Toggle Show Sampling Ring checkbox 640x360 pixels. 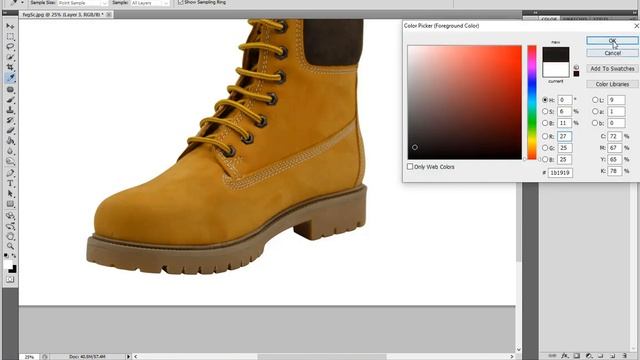[180, 2]
